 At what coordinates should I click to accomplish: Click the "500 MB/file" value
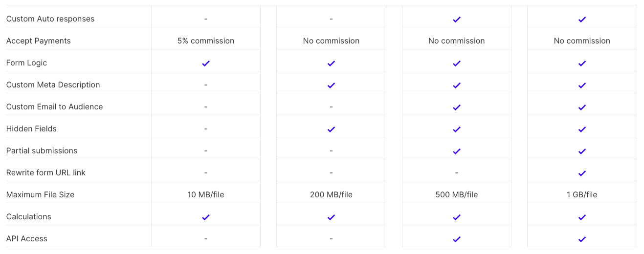[457, 194]
